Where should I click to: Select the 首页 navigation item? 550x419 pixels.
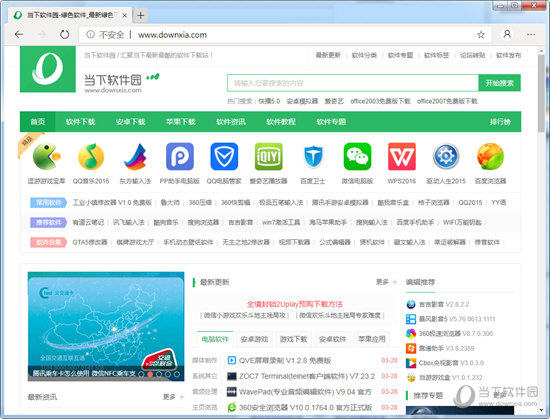click(38, 122)
